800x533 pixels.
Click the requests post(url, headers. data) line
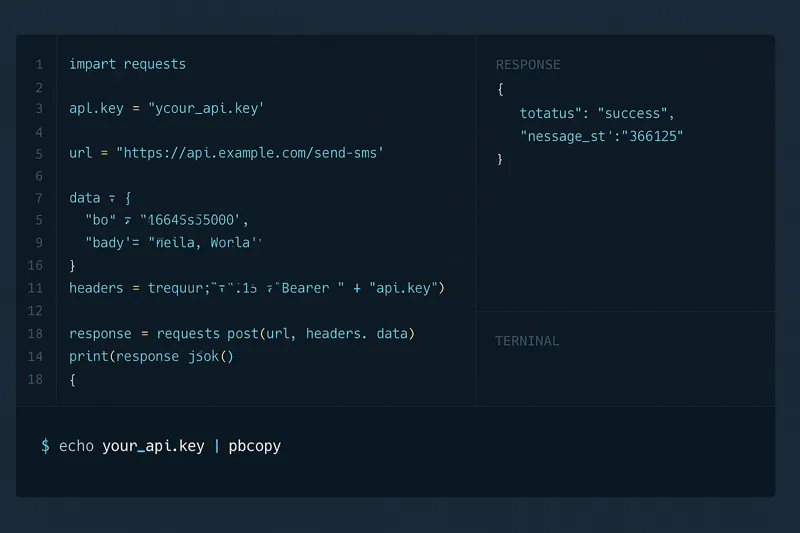(242, 334)
